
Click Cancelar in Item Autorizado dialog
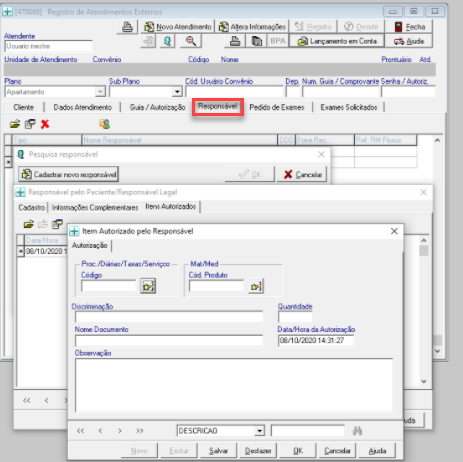coord(337,451)
